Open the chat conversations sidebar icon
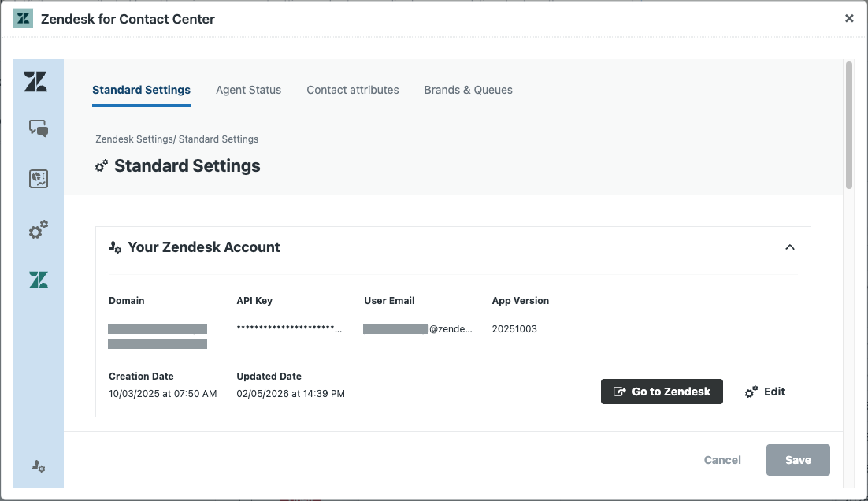Image resolution: width=868 pixels, height=501 pixels. point(39,128)
